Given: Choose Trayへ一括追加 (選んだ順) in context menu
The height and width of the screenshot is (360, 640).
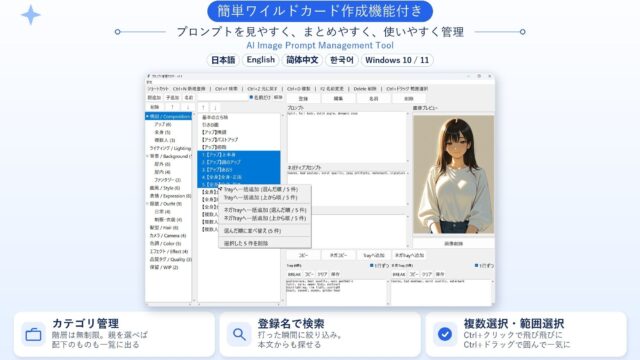Looking at the screenshot, I should 261,189.
